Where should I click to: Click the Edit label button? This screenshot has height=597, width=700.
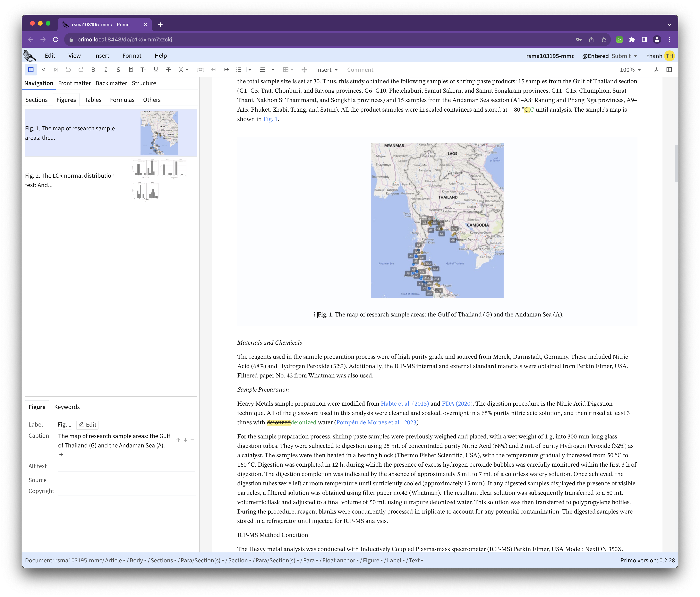88,425
